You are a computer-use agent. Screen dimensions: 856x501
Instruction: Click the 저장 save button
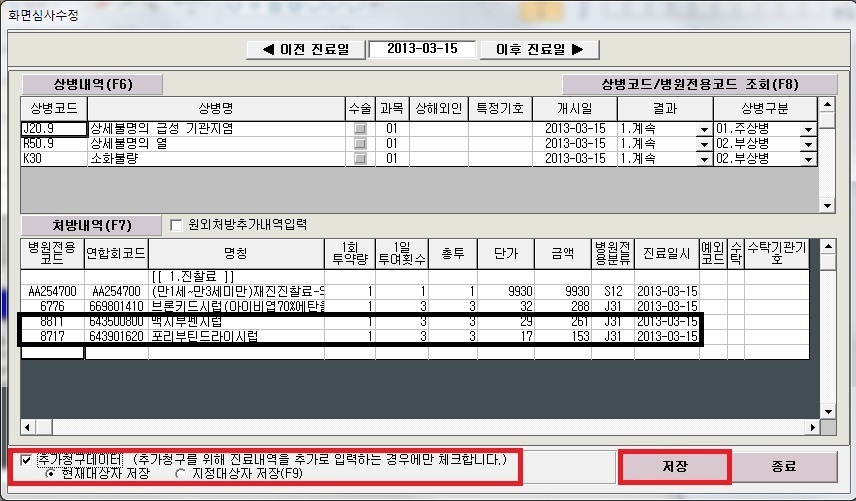point(675,467)
